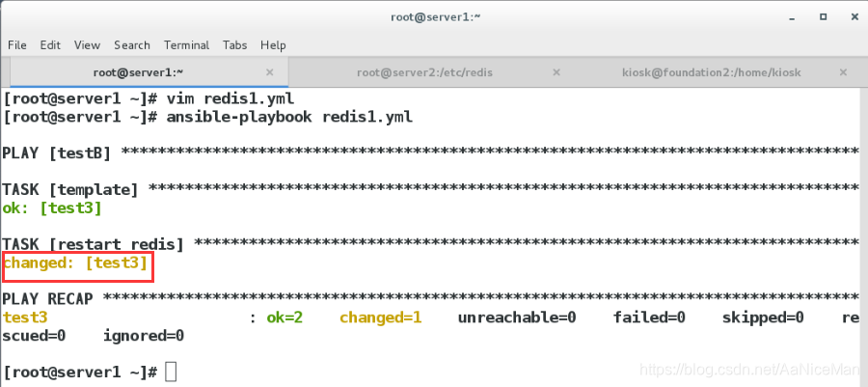Close the root@server2:/etc/redis tab
868x387 pixels.
[556, 72]
